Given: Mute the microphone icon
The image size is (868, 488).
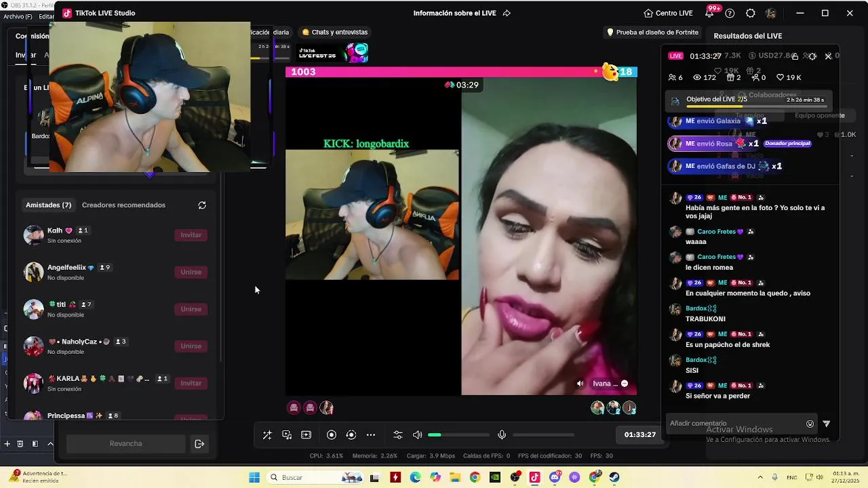Looking at the screenshot, I should (x=502, y=435).
